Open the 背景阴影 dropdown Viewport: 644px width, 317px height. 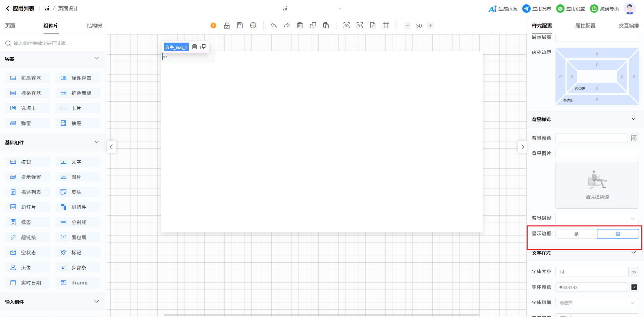(597, 218)
